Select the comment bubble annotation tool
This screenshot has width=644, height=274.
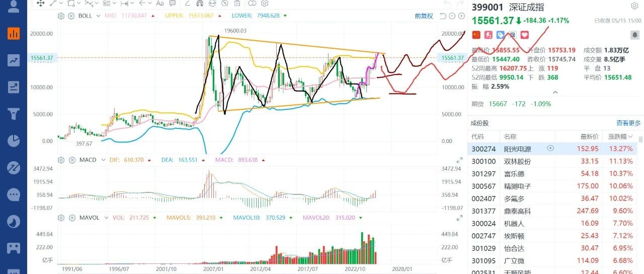(173, 3)
